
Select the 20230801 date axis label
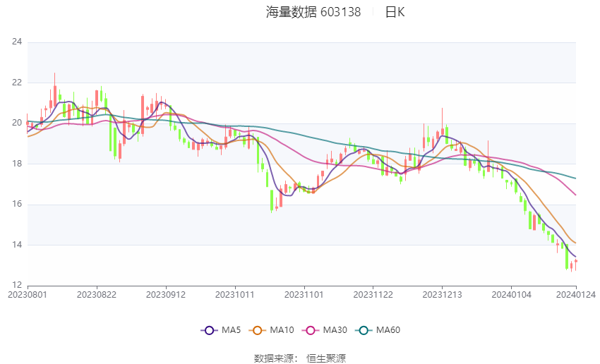click(28, 294)
